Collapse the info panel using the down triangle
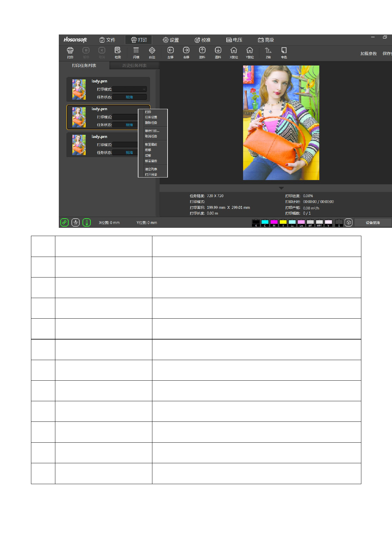This screenshot has height=555, width=392. (281, 188)
